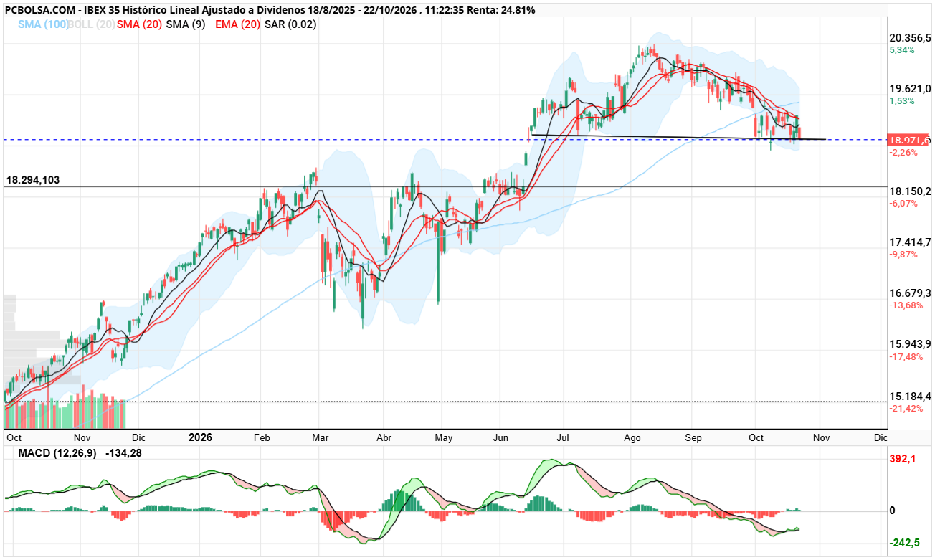Image resolution: width=935 pixels, height=560 pixels.
Task: Select the -13,68% percentage label
Action: tap(906, 305)
